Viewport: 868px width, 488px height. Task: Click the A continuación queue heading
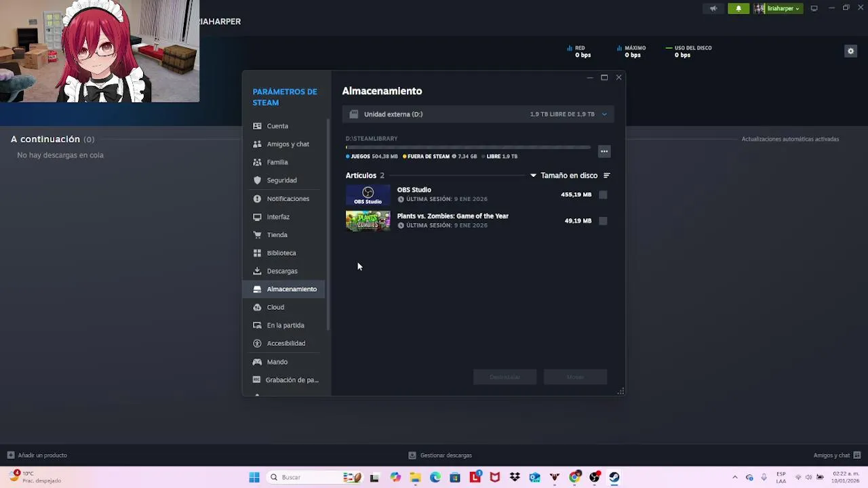[52, 139]
